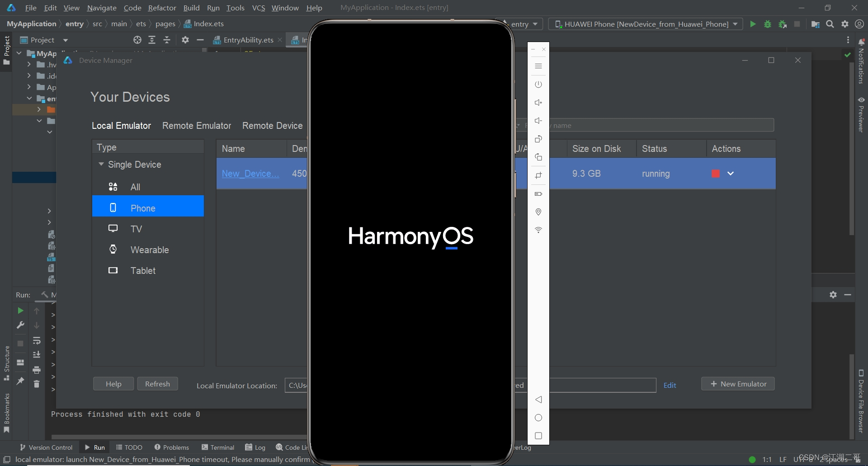This screenshot has height=466, width=868.
Task: Rerun with green play in Run panel
Action: click(x=20, y=311)
